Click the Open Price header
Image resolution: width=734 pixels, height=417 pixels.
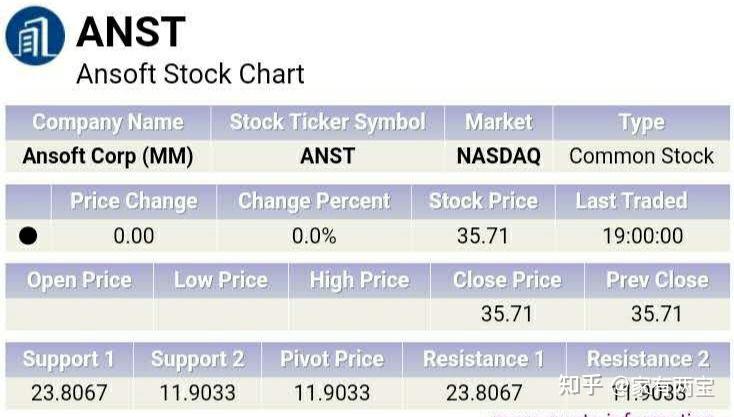point(79,280)
